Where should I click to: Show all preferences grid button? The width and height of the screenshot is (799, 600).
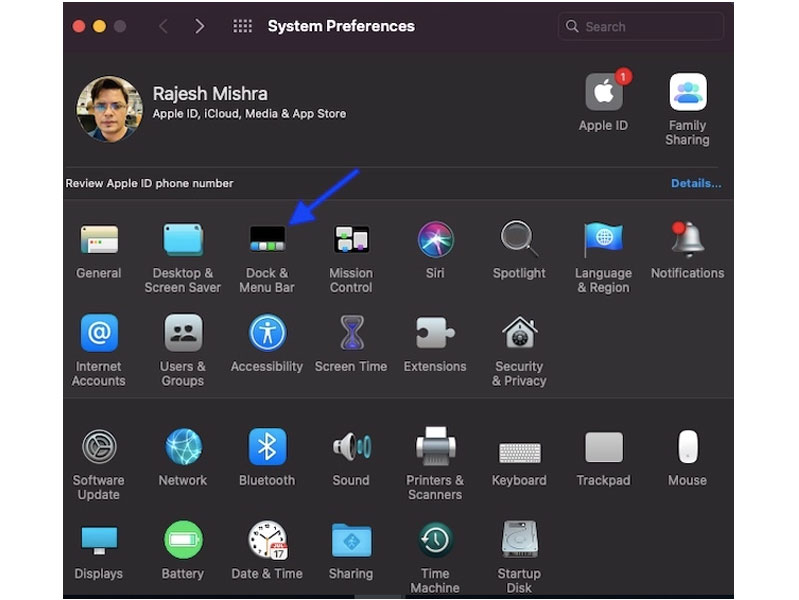[243, 26]
